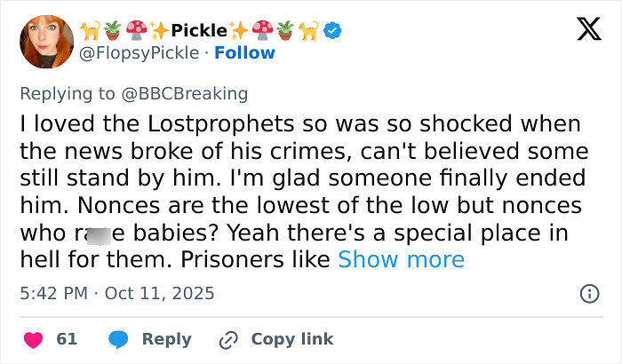Viewport: 622px width, 364px height.
Task: Click the chain link icon
Action: click(x=229, y=339)
